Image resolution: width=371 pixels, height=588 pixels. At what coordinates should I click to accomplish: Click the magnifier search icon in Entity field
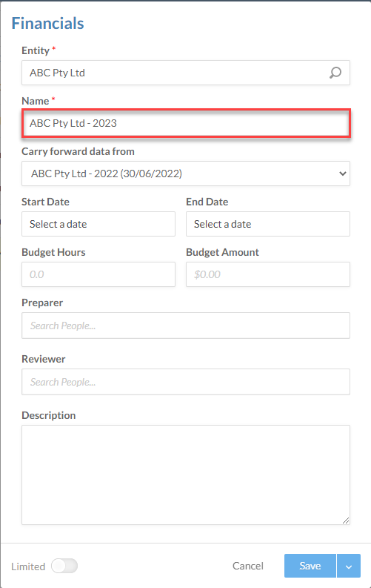click(x=335, y=73)
